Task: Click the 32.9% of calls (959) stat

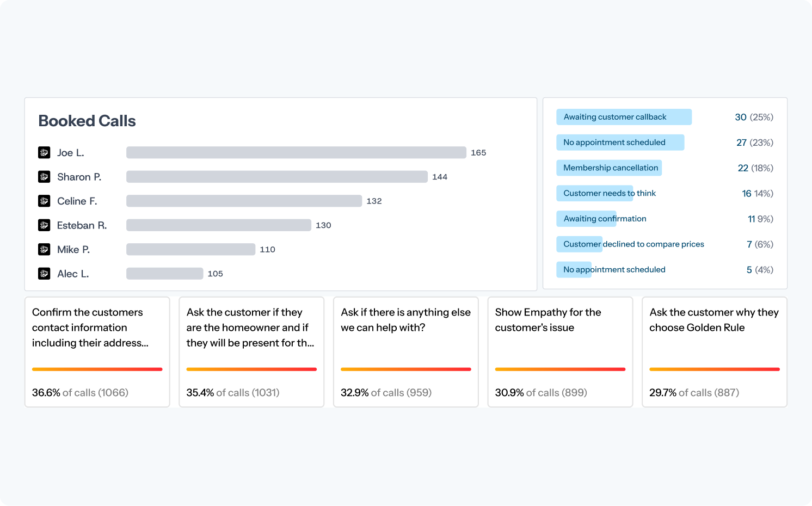Action: coord(386,393)
